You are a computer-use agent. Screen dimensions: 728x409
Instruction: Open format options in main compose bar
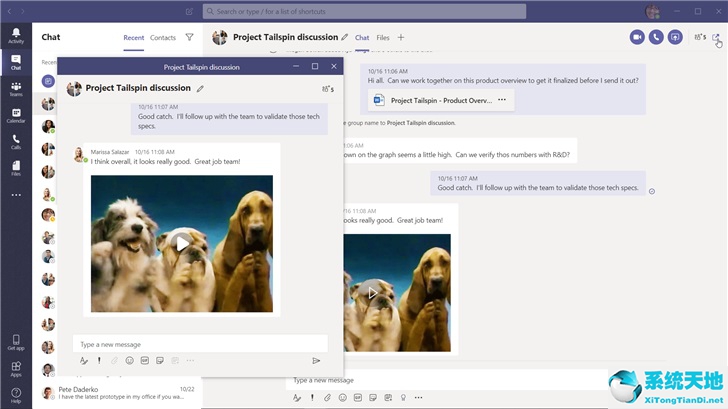[x=297, y=397]
